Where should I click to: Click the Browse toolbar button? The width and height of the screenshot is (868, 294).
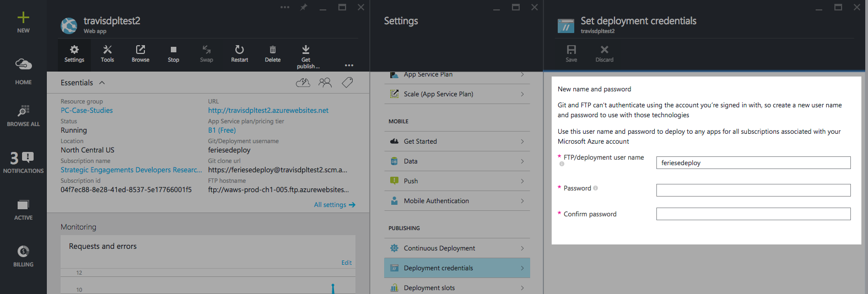point(141,54)
